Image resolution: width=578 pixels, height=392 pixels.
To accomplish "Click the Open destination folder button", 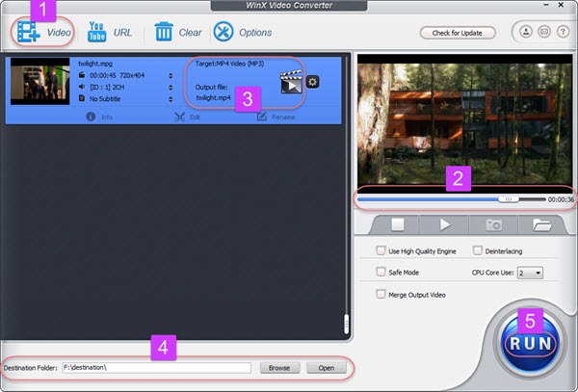I will tap(327, 368).
